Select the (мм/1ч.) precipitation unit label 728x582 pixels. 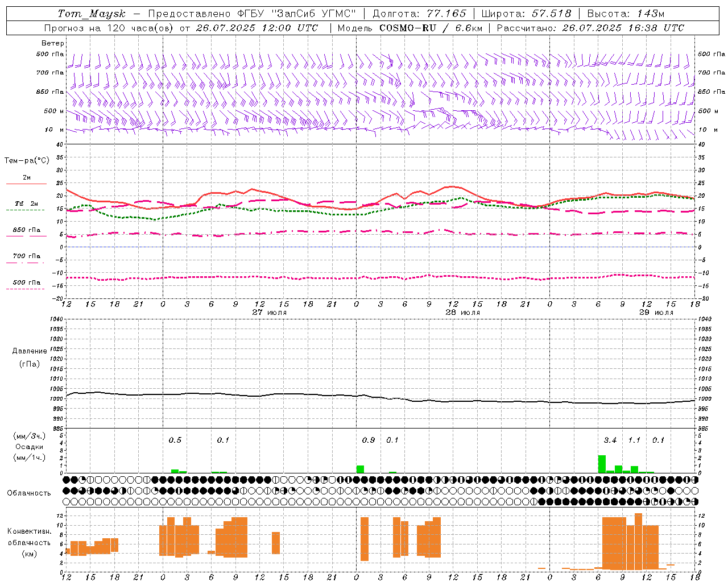30,458
